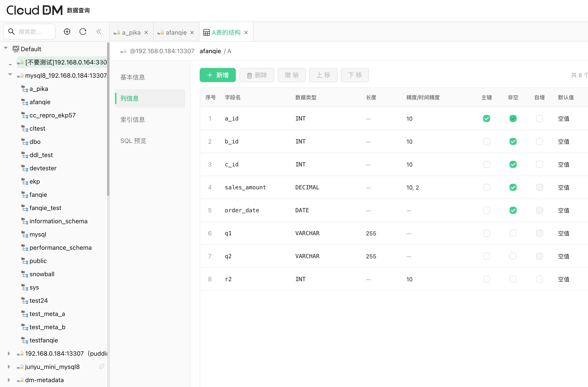Image resolution: width=588 pixels, height=387 pixels.
Task: Select the testfanqie tree item
Action: click(x=39, y=340)
